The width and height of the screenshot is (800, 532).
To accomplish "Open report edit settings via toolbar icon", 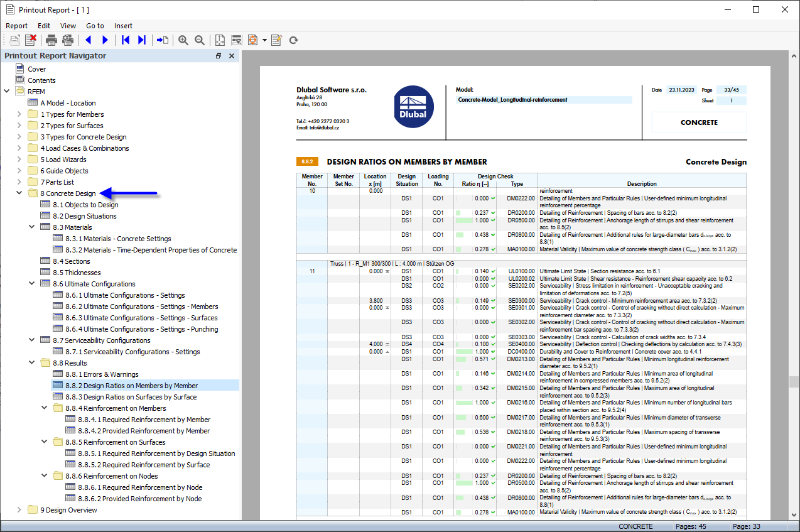I will pyautogui.click(x=276, y=40).
